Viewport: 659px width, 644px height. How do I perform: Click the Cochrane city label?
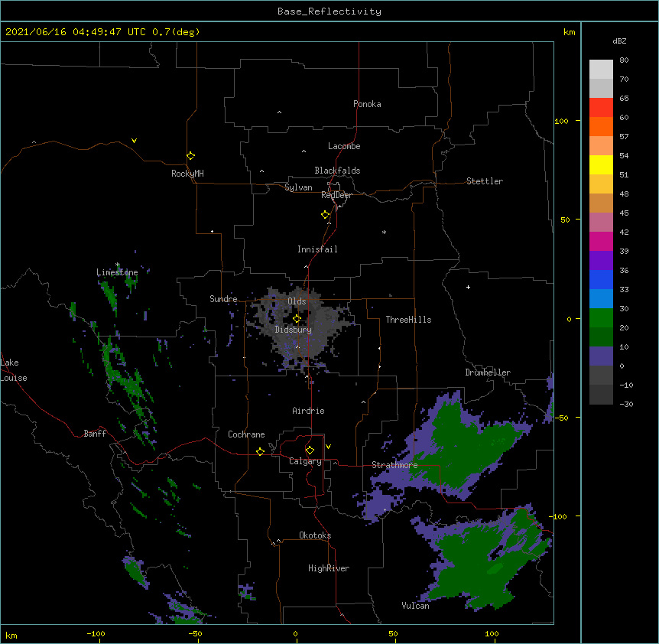click(246, 434)
